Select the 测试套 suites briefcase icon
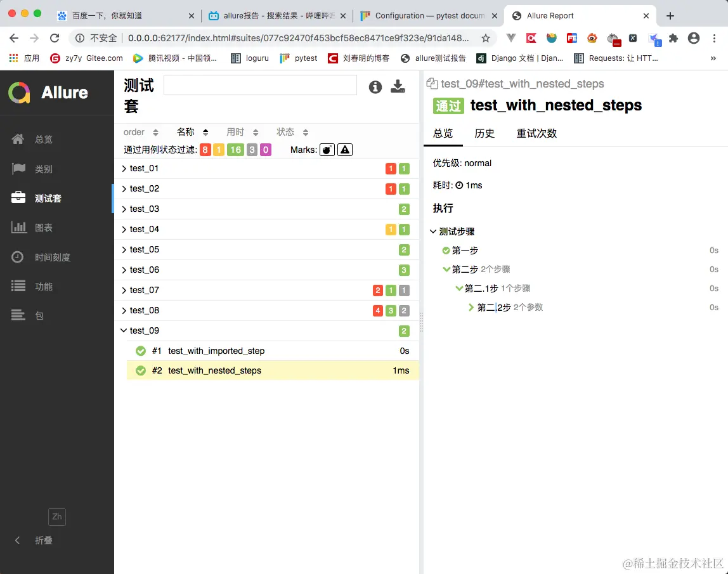The width and height of the screenshot is (728, 574). click(x=18, y=197)
